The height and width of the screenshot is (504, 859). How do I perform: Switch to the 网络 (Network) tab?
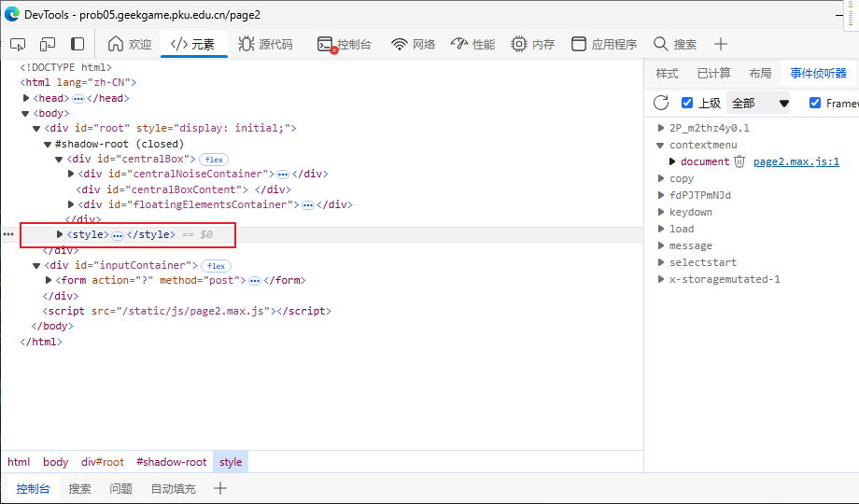pos(414,44)
